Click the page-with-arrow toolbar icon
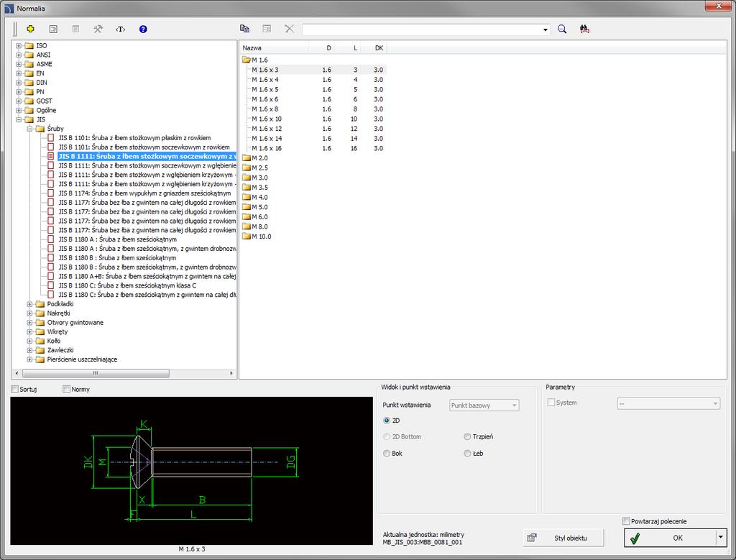The height and width of the screenshot is (560, 736). 53,29
